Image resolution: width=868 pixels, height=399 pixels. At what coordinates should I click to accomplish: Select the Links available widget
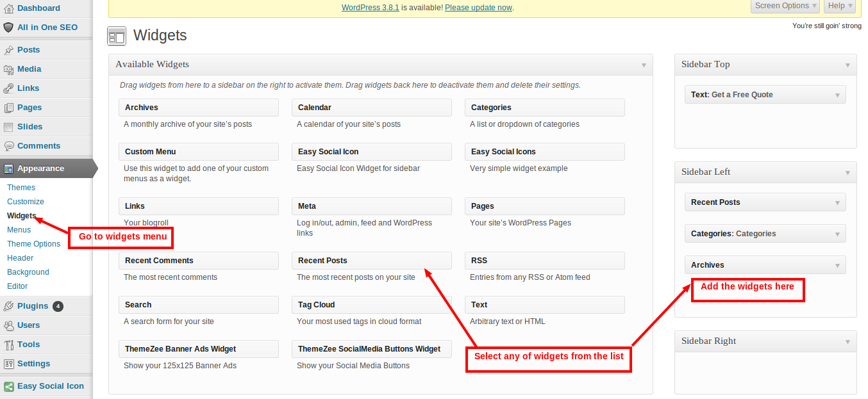[x=199, y=206]
